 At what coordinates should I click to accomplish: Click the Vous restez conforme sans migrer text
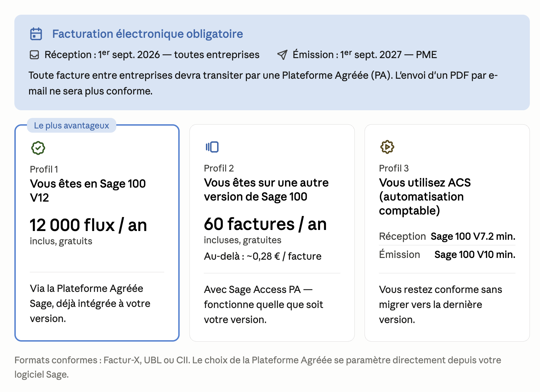[441, 304]
